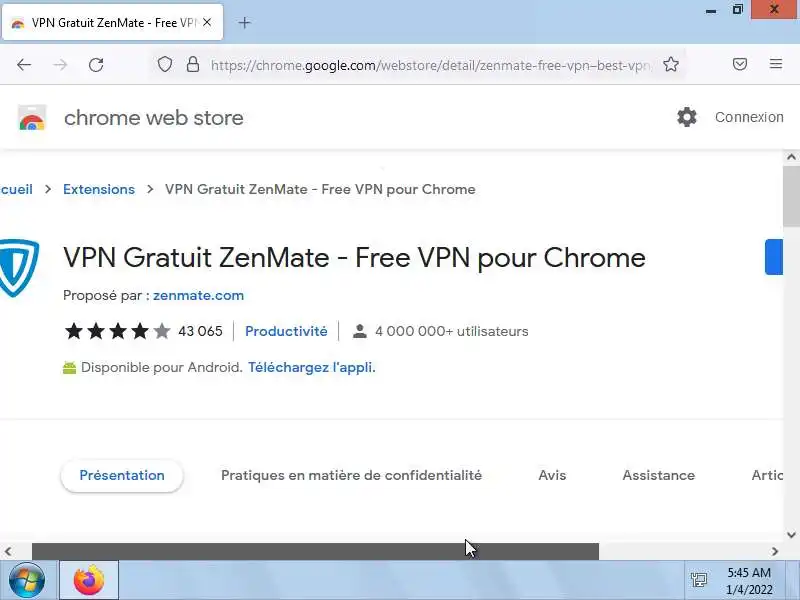The height and width of the screenshot is (600, 800).
Task: Click the green Android robot icon
Action: (x=69, y=367)
